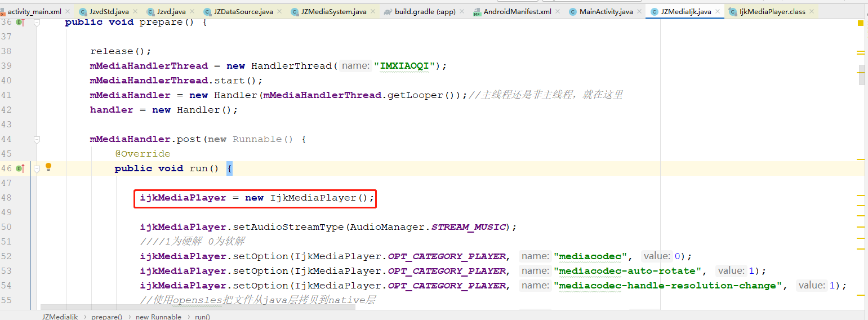The image size is (868, 320).
Task: Close the JZMediaIjk.java tab
Action: point(718,11)
